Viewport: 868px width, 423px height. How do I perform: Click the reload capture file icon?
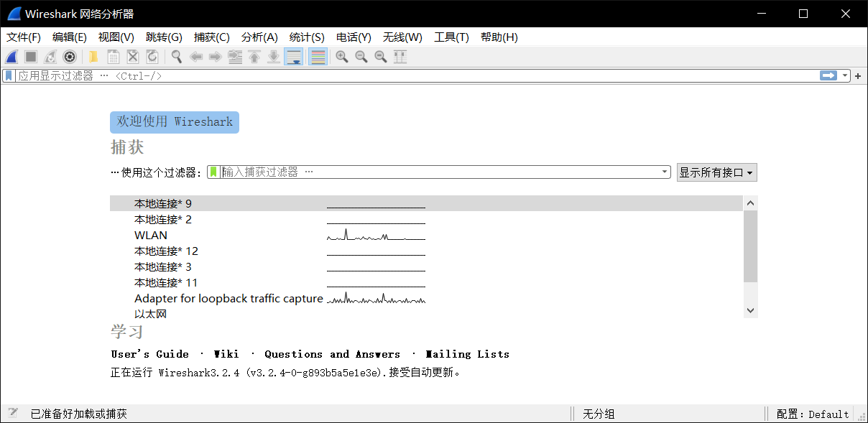point(152,57)
